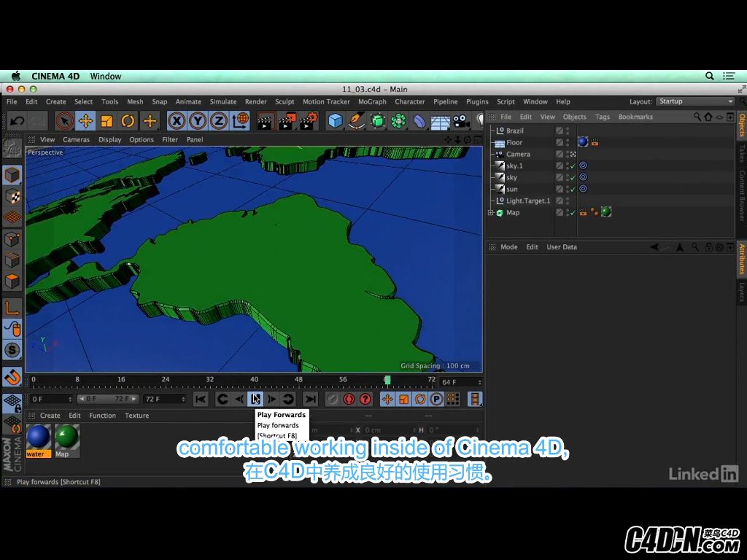Click the Floor's blue material tag
747x560 pixels.
[x=583, y=142]
